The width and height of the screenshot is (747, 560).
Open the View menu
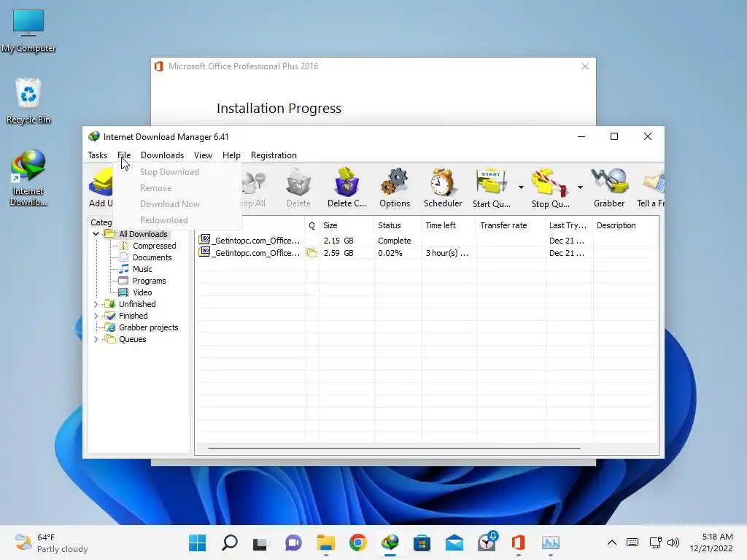click(203, 155)
